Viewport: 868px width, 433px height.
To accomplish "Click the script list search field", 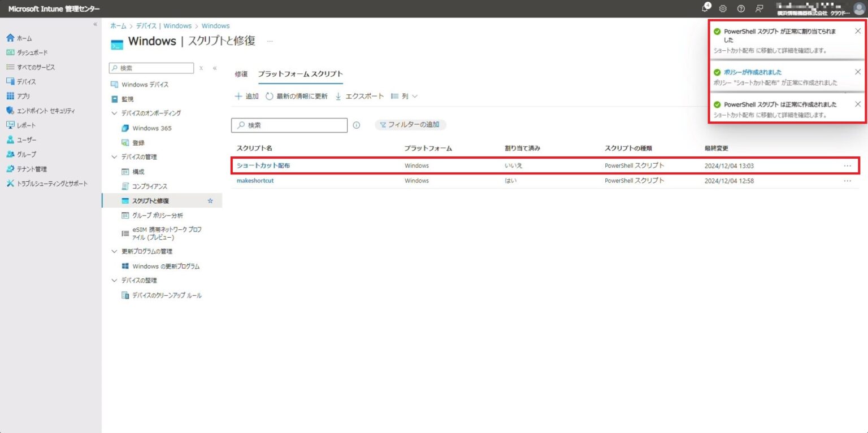I will point(289,125).
